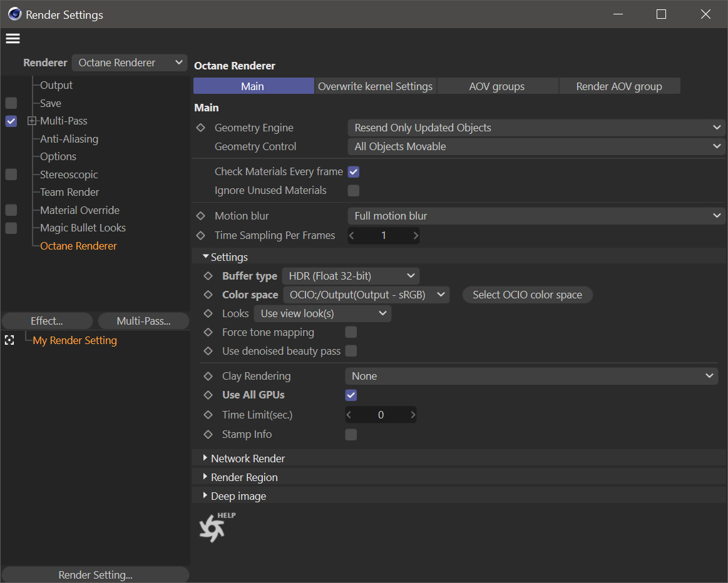The height and width of the screenshot is (583, 728).
Task: Expand the Network Render section
Action: [x=248, y=459]
